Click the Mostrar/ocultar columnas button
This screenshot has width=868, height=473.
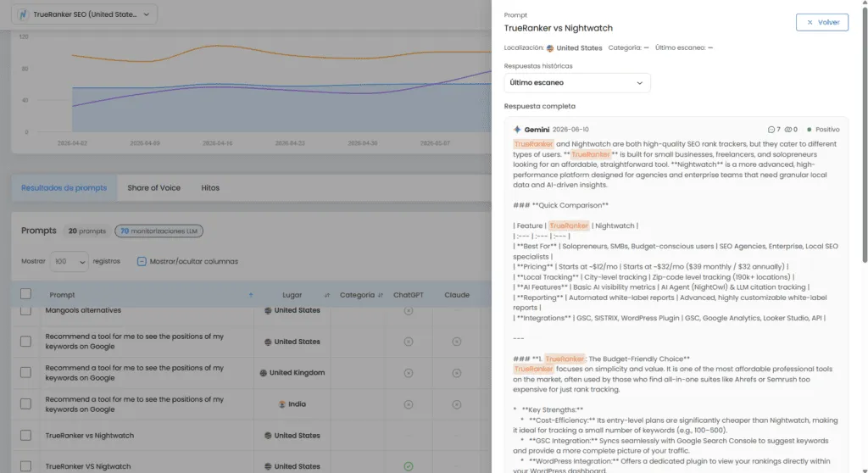point(187,261)
